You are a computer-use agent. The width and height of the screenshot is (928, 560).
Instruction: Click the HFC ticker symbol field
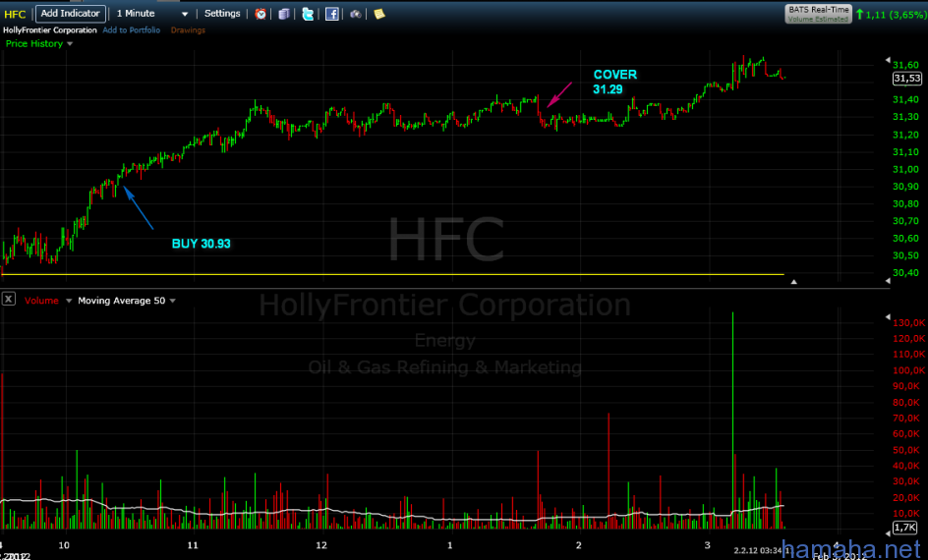click(16, 14)
